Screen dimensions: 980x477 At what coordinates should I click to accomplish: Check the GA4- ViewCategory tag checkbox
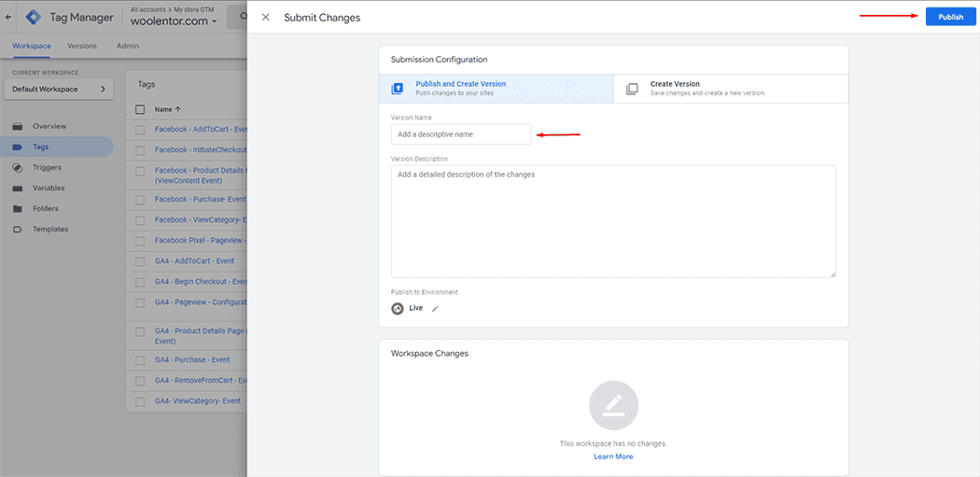140,401
